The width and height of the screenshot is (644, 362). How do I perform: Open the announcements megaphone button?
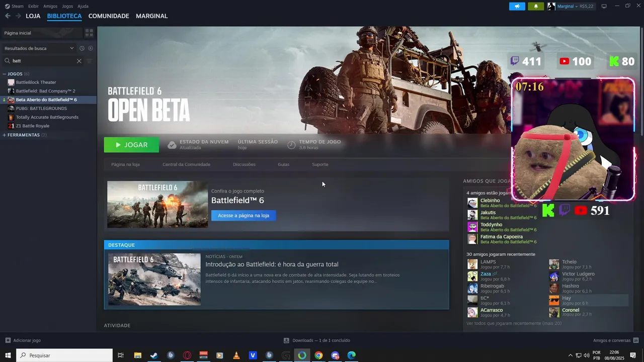click(x=517, y=7)
